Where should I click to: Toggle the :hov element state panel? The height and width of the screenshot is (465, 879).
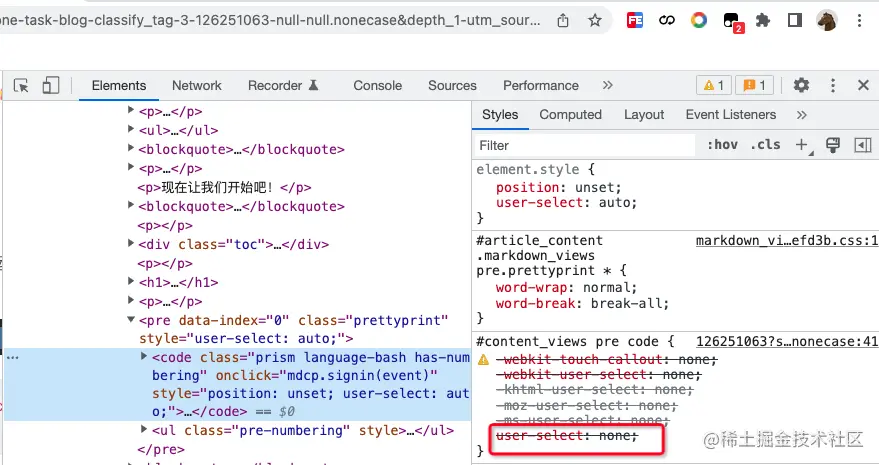pos(722,145)
